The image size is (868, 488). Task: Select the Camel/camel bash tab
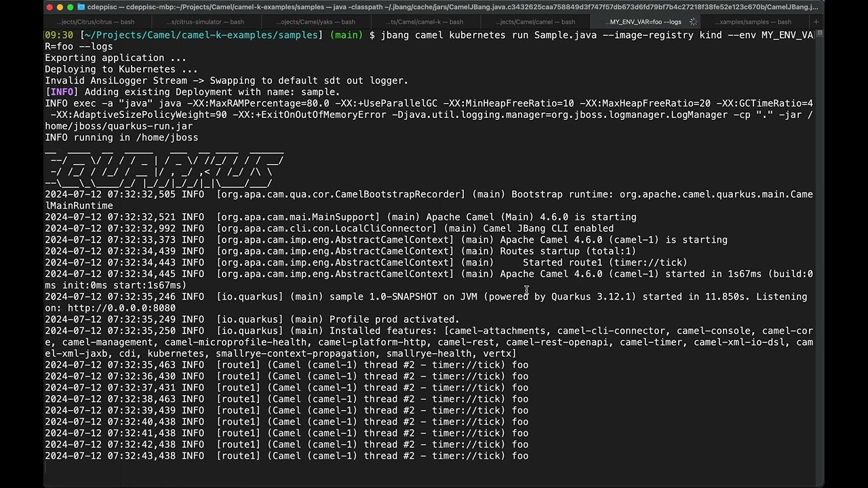[x=534, y=22]
